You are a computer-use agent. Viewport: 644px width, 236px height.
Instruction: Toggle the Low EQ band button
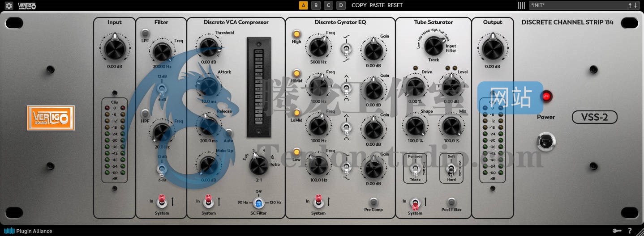[x=296, y=152]
